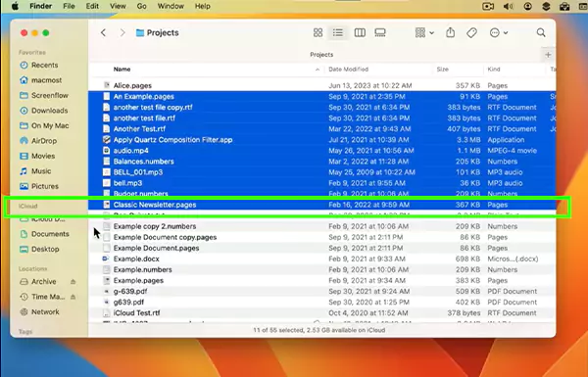The image size is (588, 377).
Task: Select Classic Newsletter.pages file
Action: point(321,205)
